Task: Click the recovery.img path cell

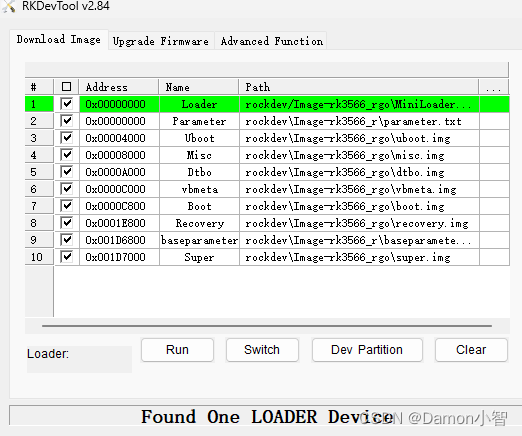Action: [x=359, y=223]
